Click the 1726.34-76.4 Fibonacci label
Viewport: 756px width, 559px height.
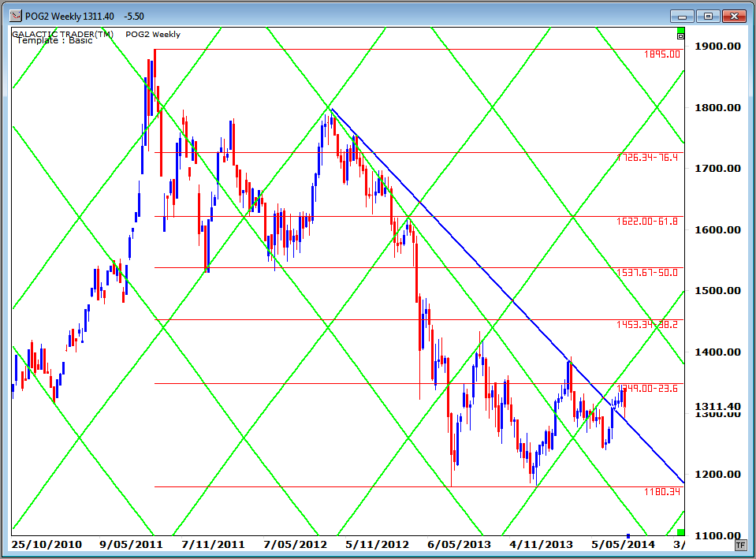pos(647,157)
